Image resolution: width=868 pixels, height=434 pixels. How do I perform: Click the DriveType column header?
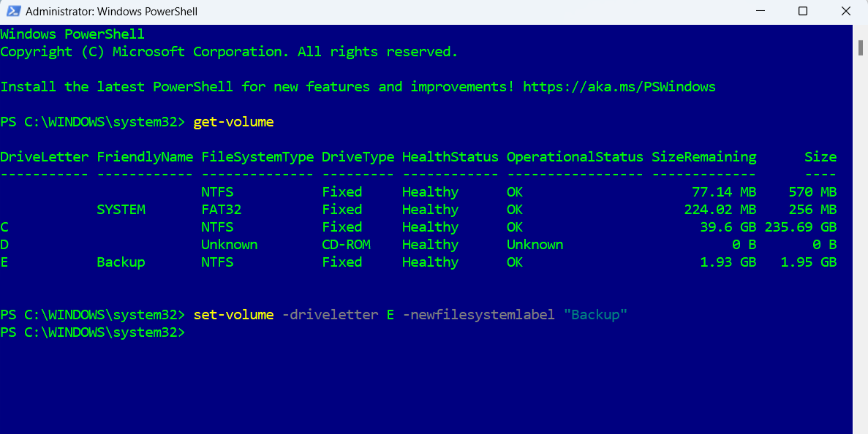coord(358,157)
